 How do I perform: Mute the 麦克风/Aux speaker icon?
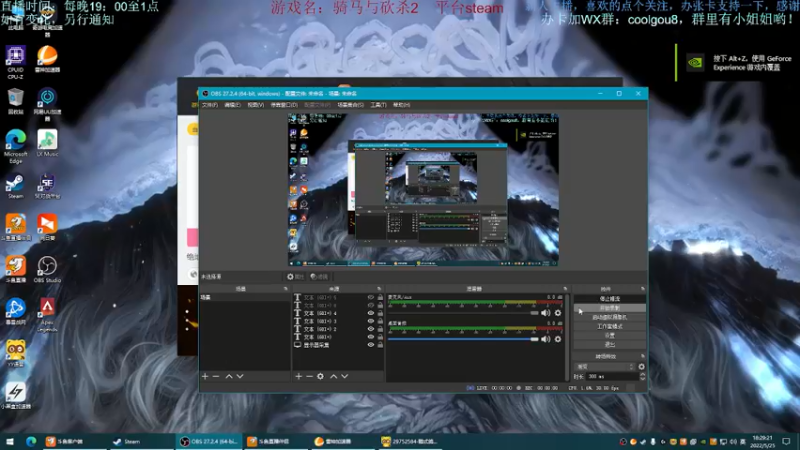[545, 313]
